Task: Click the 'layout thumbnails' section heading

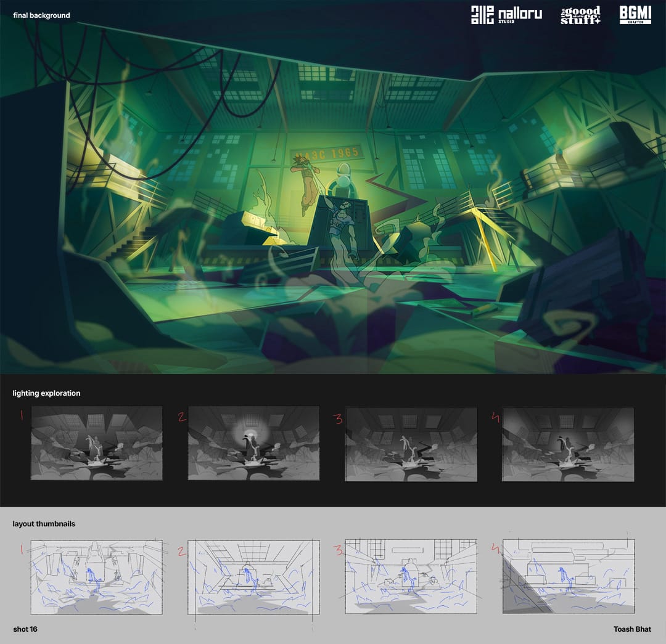Action: [x=44, y=524]
